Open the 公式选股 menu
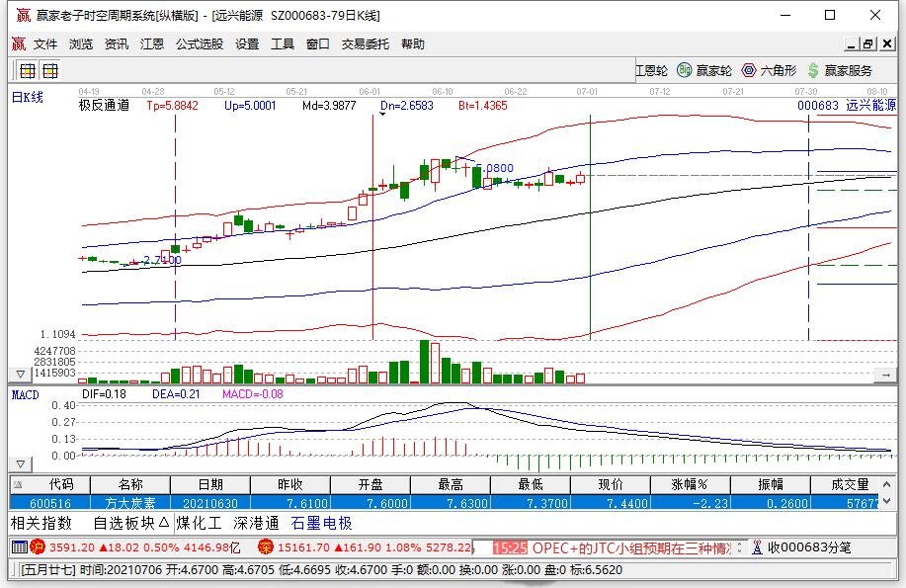Screen dimensions: 906x588 tap(200, 43)
